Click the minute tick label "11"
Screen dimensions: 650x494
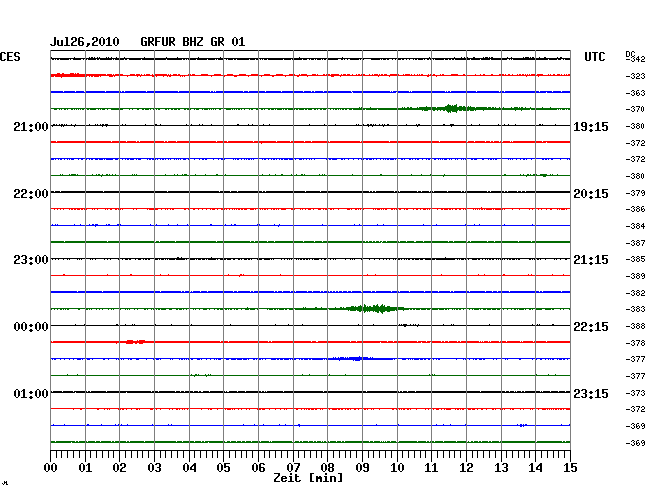tap(431, 467)
